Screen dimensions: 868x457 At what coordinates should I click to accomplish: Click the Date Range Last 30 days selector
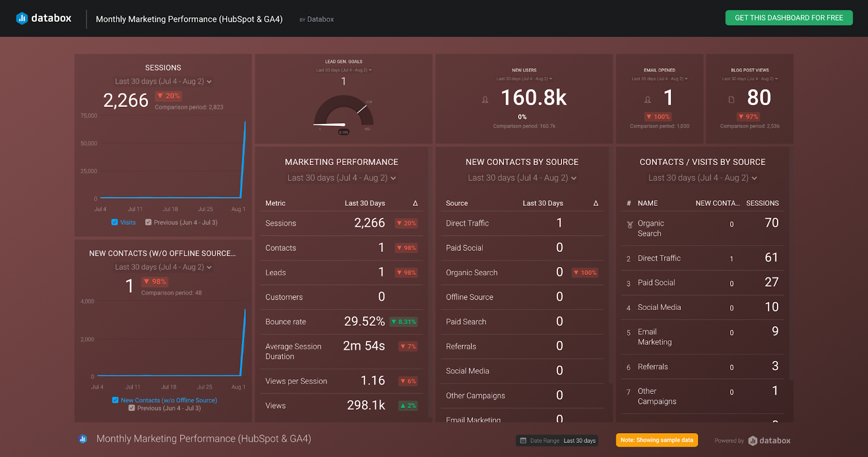(x=557, y=441)
